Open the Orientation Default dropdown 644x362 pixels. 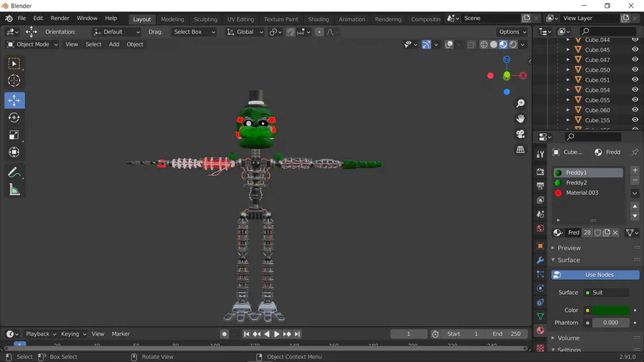coord(117,31)
